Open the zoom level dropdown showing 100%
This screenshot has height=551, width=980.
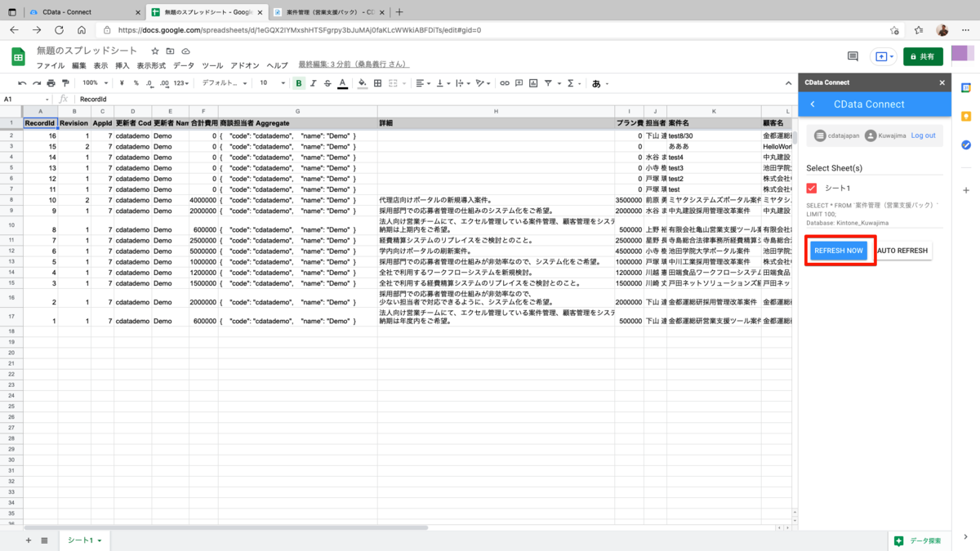pyautogui.click(x=95, y=83)
